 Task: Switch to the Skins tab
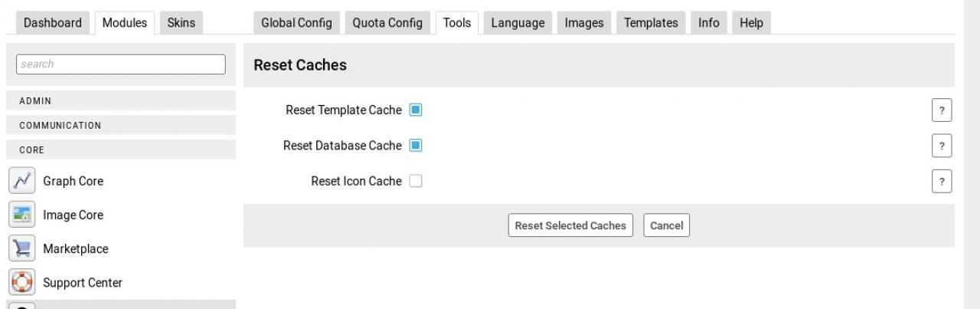181,23
